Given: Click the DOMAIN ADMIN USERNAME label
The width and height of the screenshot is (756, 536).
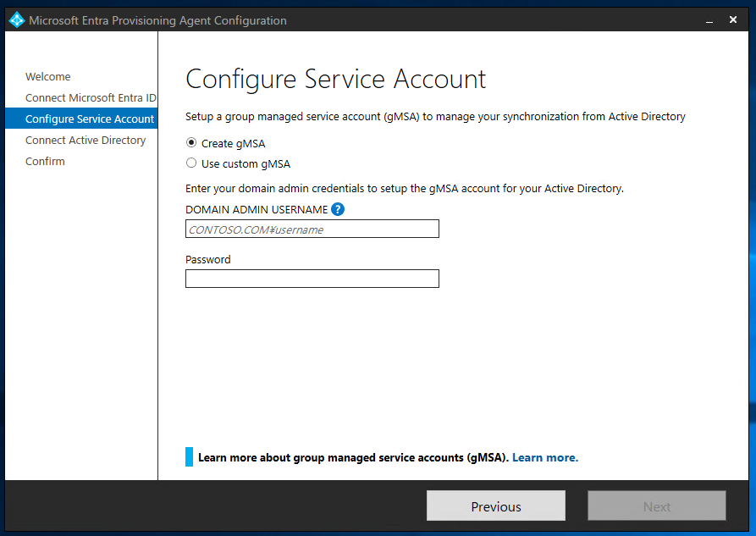Looking at the screenshot, I should 257,210.
